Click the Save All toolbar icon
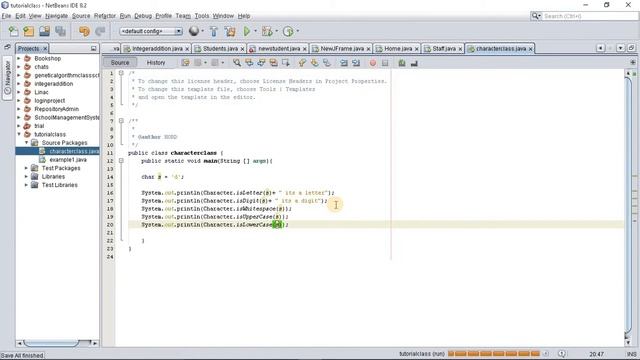This screenshot has height=360, width=640. click(60, 31)
